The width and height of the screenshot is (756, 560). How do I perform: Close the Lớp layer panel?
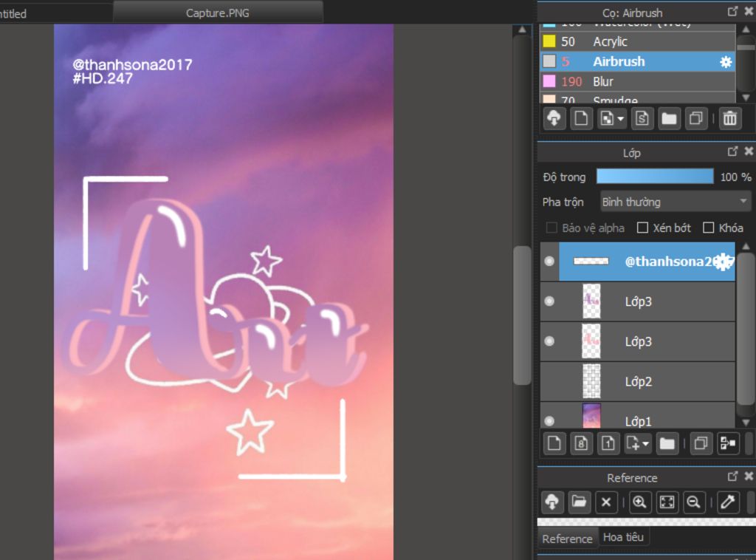pyautogui.click(x=749, y=151)
